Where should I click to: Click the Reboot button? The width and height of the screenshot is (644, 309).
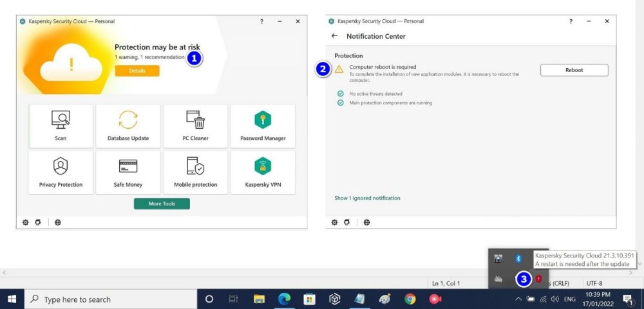[x=574, y=70]
